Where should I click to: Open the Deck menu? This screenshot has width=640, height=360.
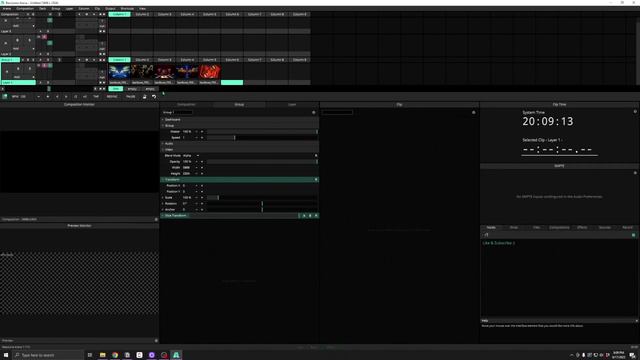pyautogui.click(x=42, y=9)
